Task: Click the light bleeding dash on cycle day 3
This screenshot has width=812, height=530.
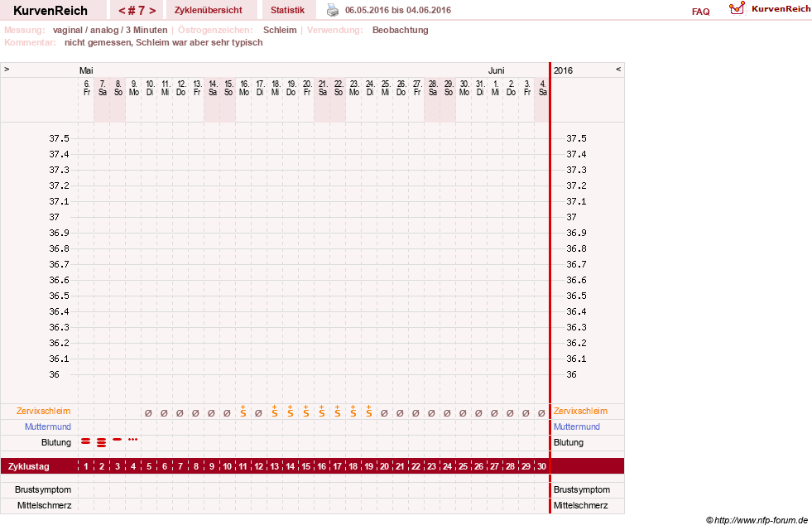Action: click(x=117, y=440)
